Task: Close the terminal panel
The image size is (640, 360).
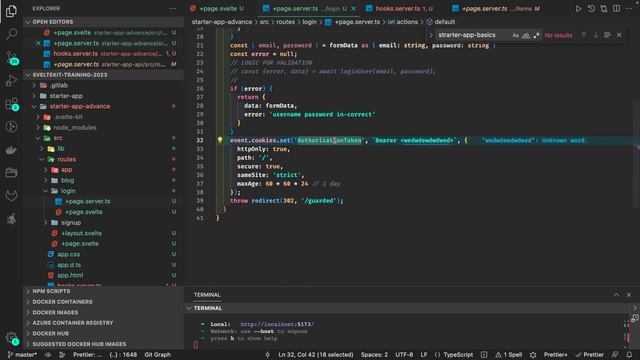Action: (x=629, y=295)
